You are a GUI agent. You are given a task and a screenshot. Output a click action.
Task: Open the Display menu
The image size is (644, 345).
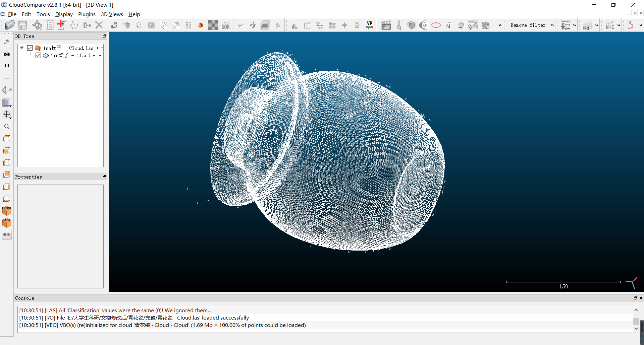pyautogui.click(x=64, y=14)
